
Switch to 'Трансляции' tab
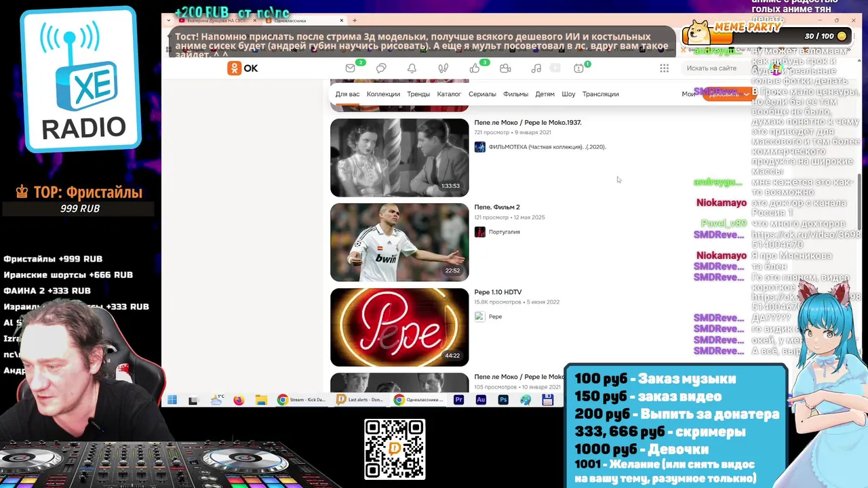(x=600, y=94)
